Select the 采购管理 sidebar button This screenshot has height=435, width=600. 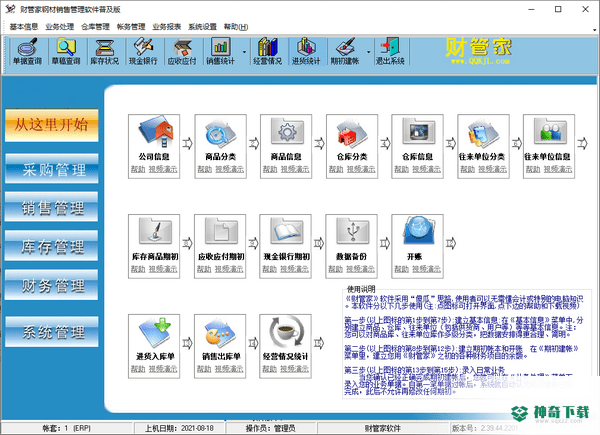(x=51, y=169)
